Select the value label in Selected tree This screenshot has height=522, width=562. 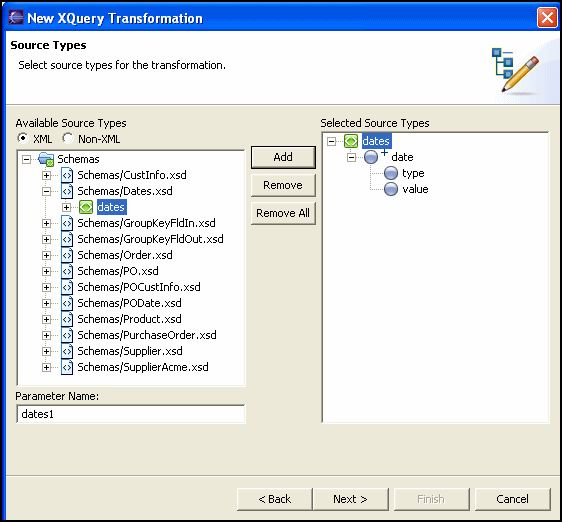click(415, 189)
